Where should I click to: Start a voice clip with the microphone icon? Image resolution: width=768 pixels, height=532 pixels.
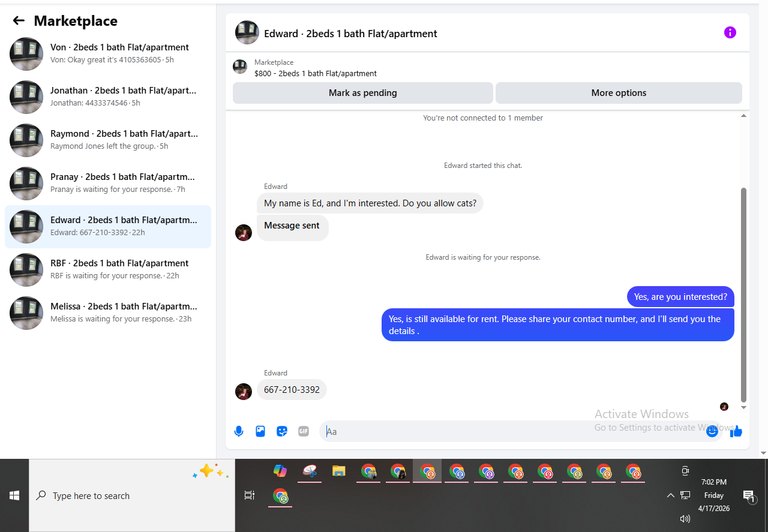[239, 431]
